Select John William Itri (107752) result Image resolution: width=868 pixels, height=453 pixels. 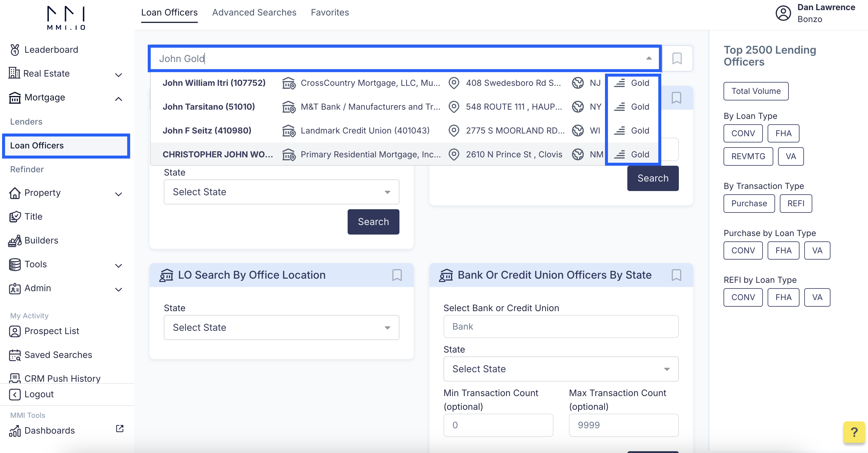(404, 83)
